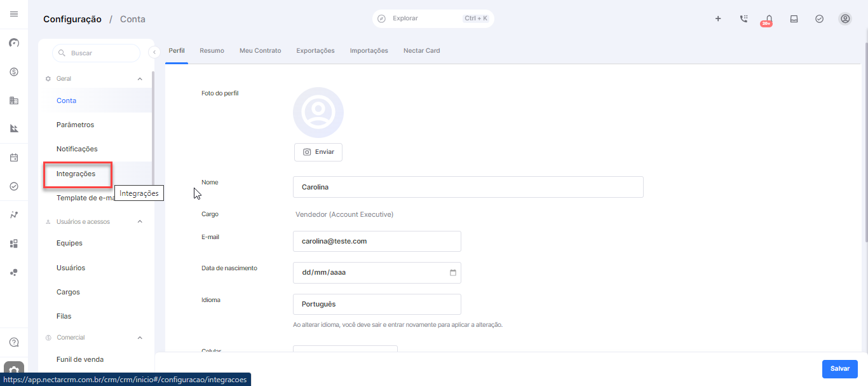Click the Buscar search field in sidebar
868x386 pixels.
96,53
